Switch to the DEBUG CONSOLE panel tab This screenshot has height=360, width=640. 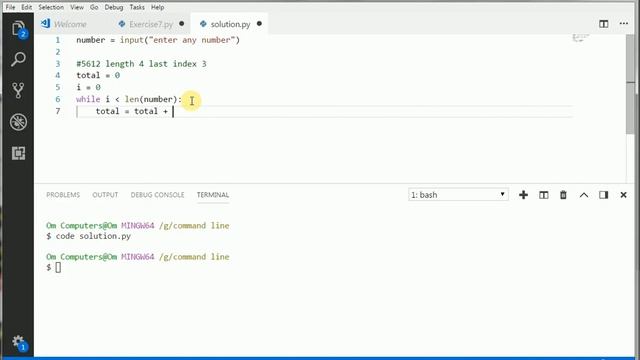tap(157, 195)
